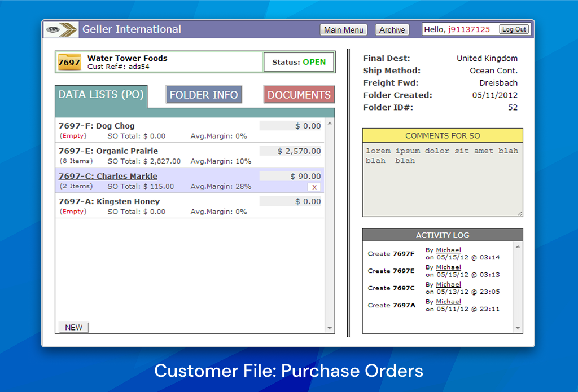The image size is (578, 392).
Task: Open 7697-C: Charles Markle list
Action: (108, 176)
